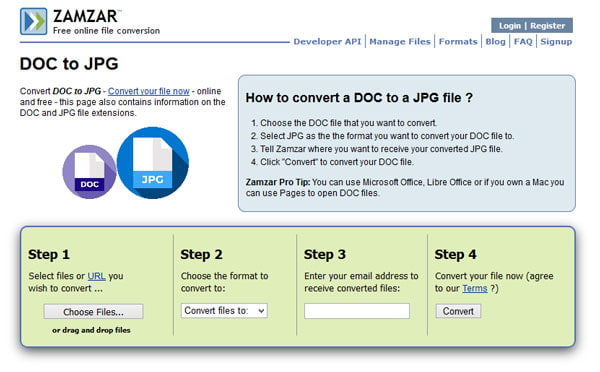
Task: Click the Zamzar logo icon
Action: tap(34, 21)
